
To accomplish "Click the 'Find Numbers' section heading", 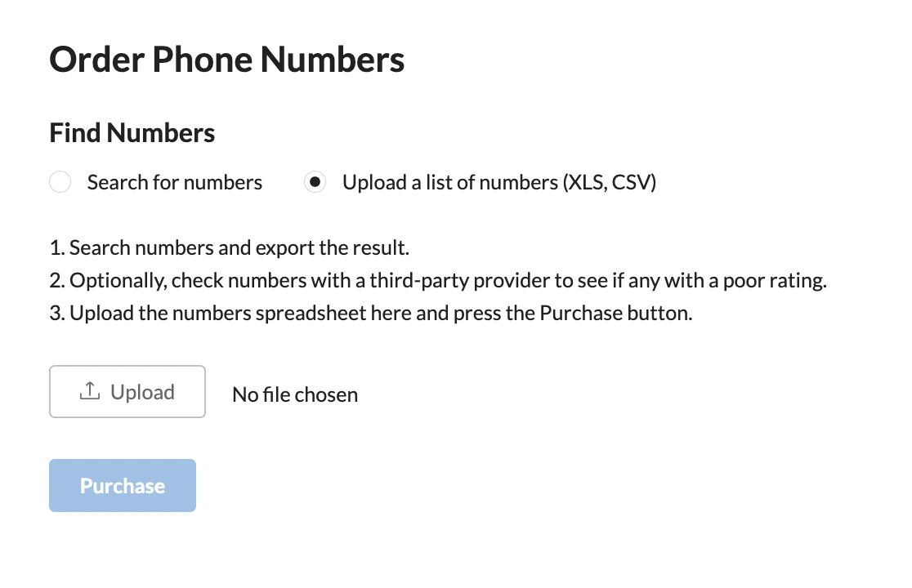I will click(x=132, y=132).
